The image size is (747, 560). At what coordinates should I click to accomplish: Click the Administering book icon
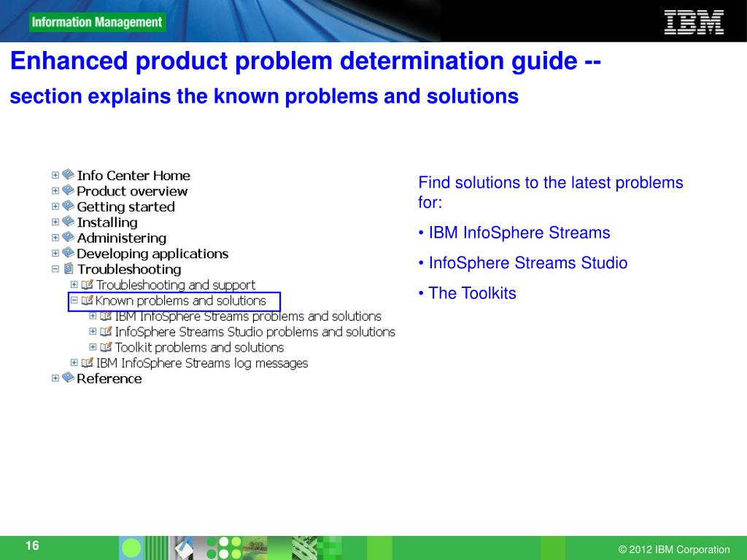pos(68,237)
